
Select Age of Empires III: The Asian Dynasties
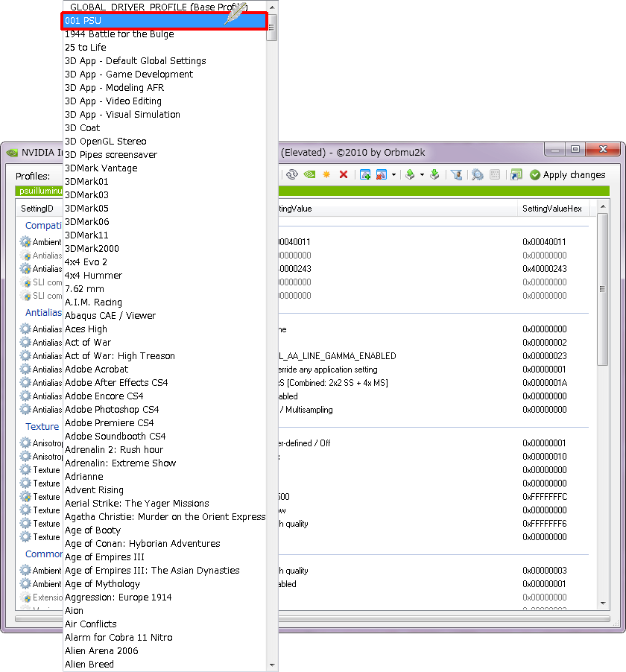[x=165, y=571]
